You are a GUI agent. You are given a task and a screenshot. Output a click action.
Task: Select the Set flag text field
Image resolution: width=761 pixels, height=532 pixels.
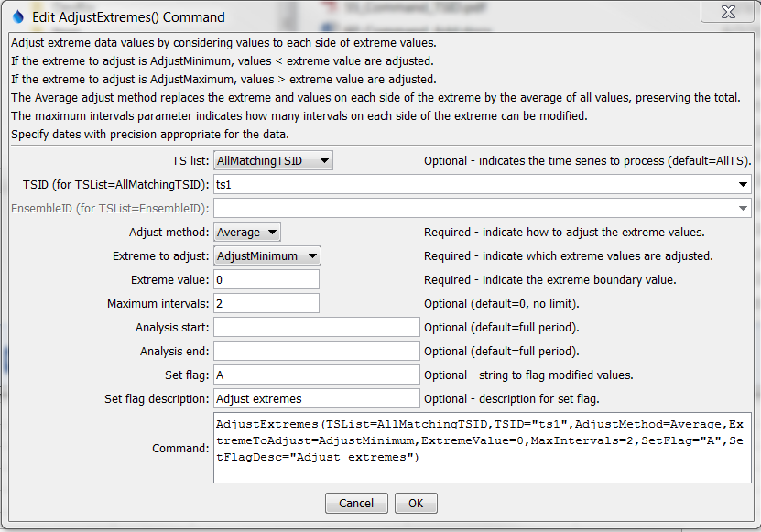pos(316,375)
